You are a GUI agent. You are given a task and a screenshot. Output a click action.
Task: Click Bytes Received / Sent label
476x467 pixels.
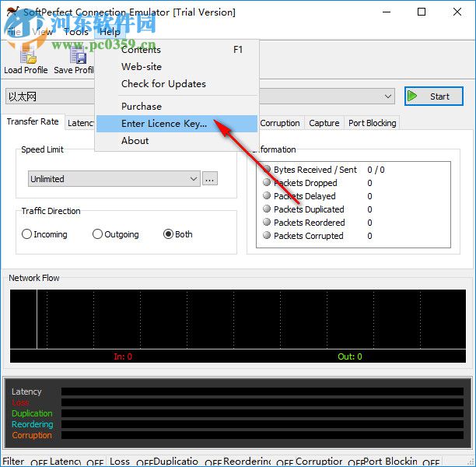pyautogui.click(x=315, y=170)
